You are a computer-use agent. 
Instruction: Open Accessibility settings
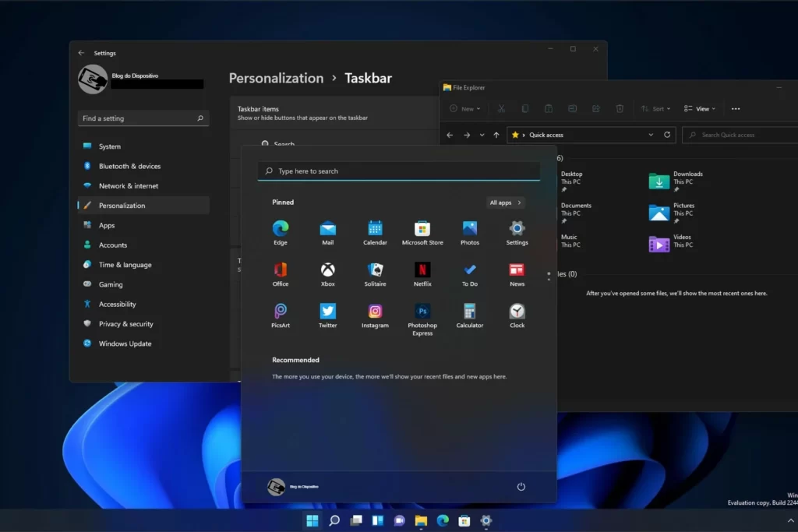(x=143, y=304)
